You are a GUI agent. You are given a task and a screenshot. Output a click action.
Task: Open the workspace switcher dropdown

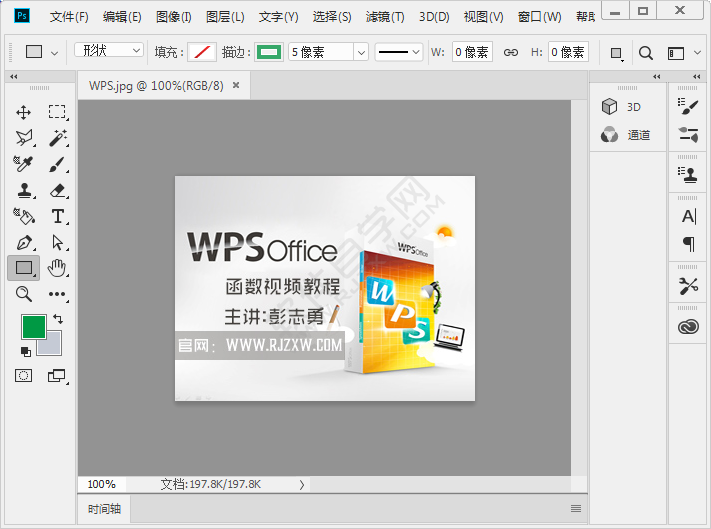click(x=684, y=53)
